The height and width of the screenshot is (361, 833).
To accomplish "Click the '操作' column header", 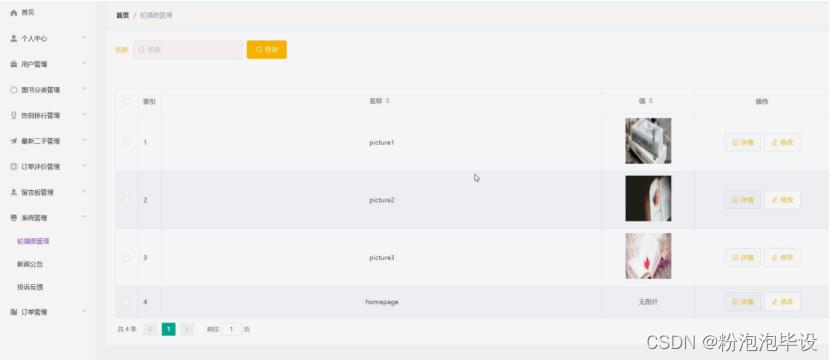I will click(762, 101).
